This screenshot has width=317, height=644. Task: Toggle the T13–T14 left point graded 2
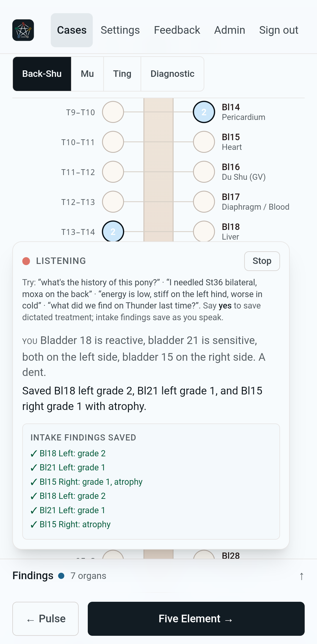click(x=113, y=231)
